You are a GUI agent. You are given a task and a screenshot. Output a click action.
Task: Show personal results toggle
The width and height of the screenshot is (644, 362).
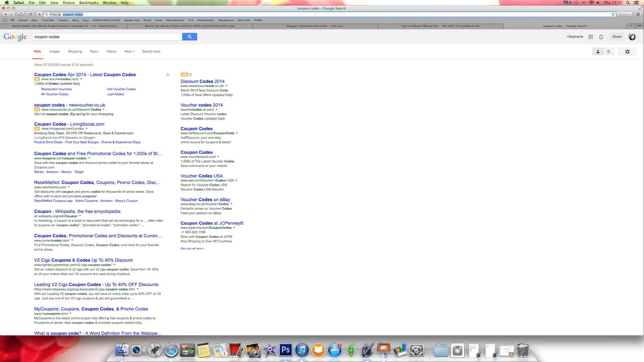click(598, 51)
